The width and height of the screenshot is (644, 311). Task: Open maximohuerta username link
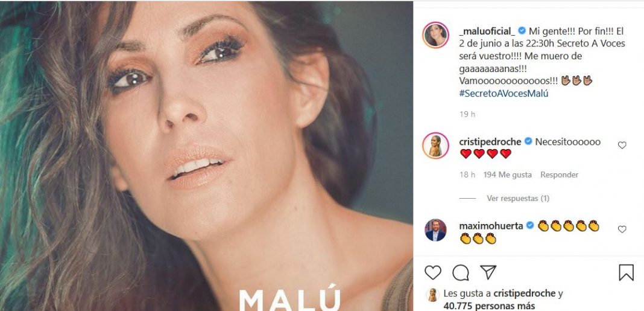point(491,225)
